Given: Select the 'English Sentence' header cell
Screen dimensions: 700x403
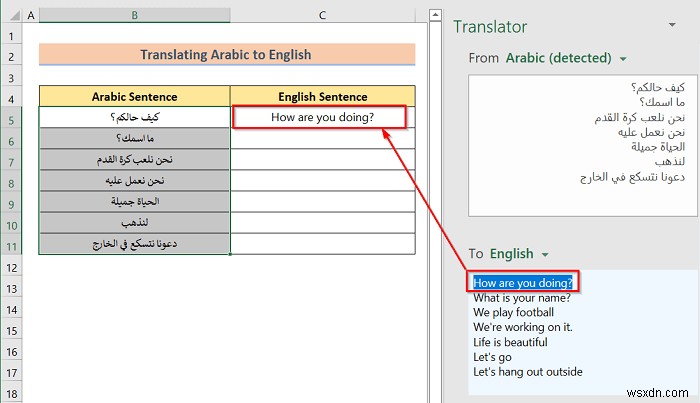Looking at the screenshot, I should coord(322,96).
